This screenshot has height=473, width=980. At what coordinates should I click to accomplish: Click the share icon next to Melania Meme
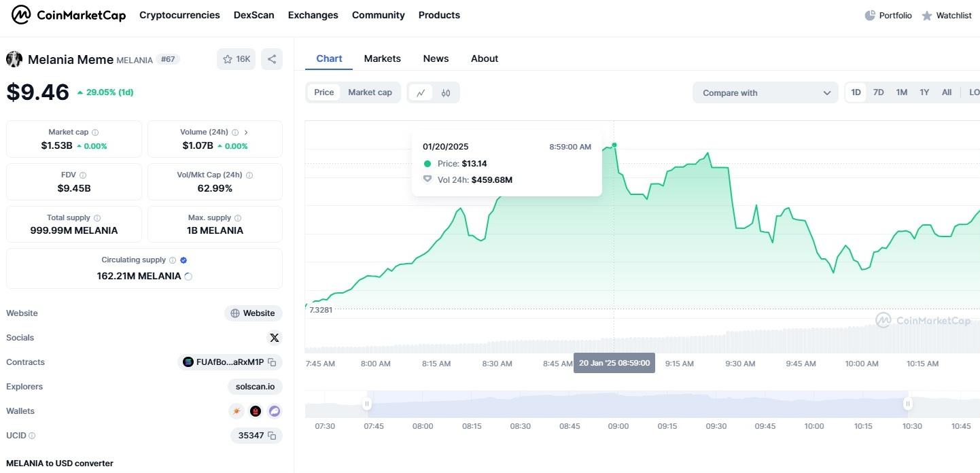(272, 59)
